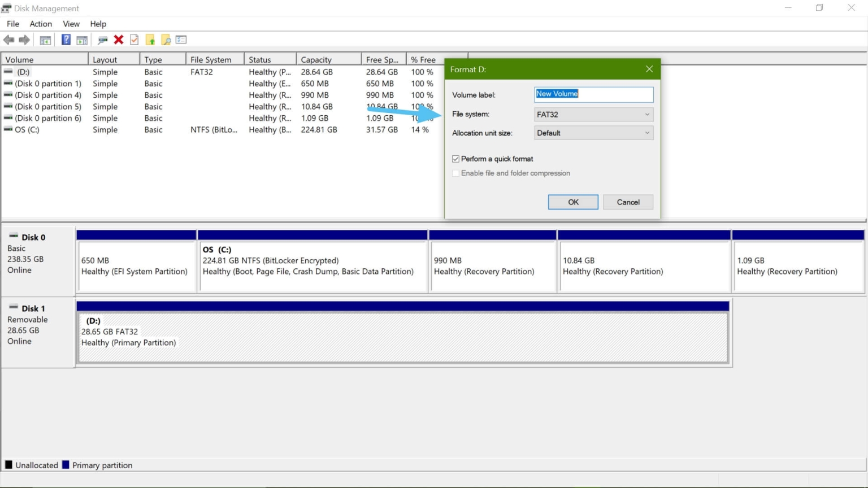
Task: Click the rightmost list settings toolbar icon
Action: click(181, 40)
